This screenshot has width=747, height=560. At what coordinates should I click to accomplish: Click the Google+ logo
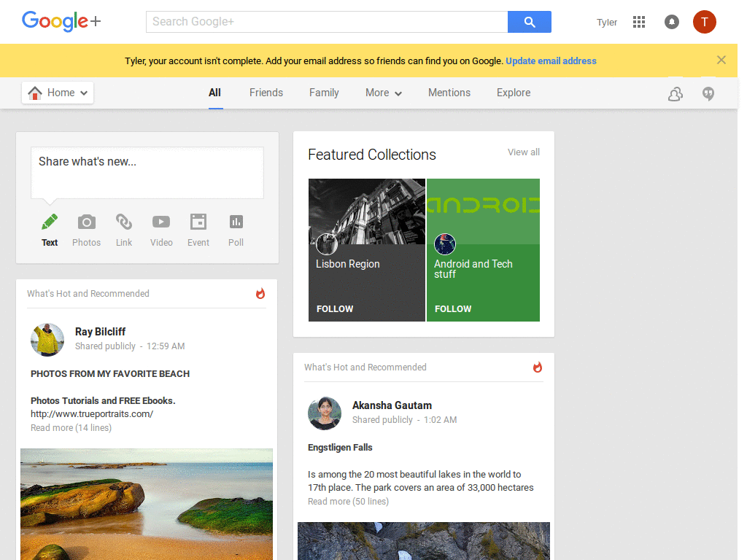(61, 21)
